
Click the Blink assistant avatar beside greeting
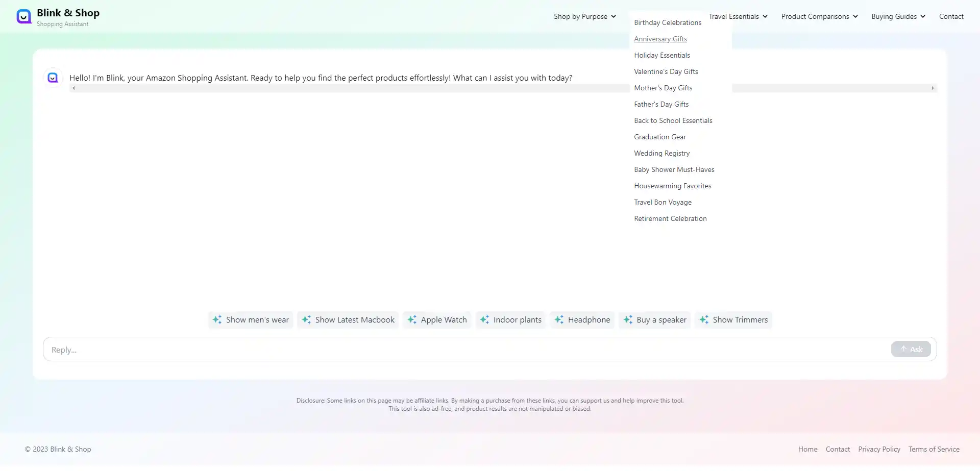(53, 78)
